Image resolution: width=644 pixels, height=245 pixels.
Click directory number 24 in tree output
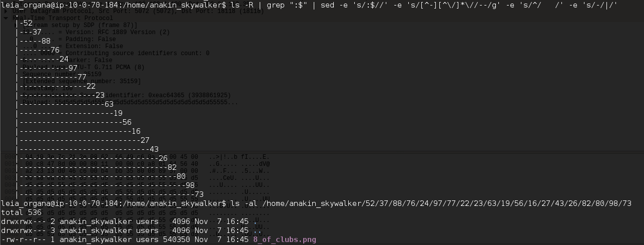[x=65, y=59]
